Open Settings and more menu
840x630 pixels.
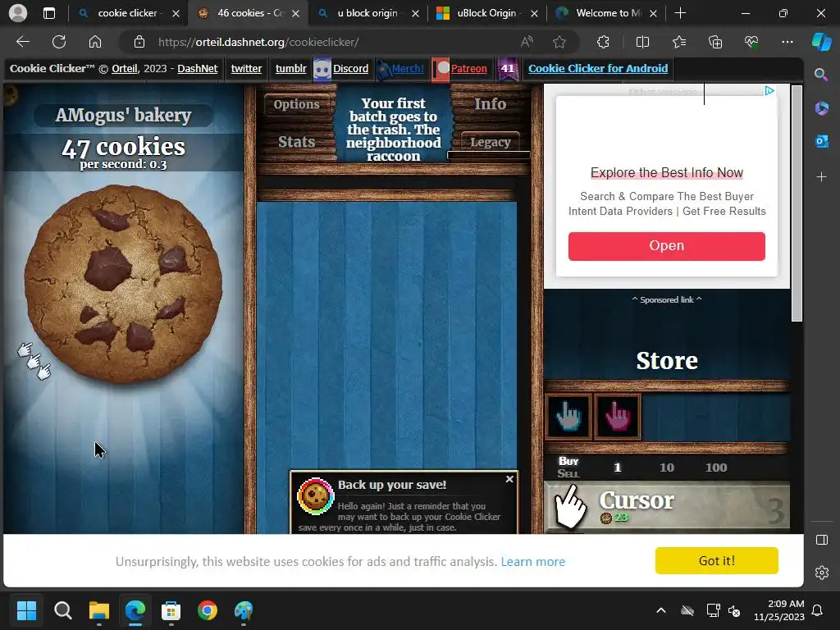click(x=787, y=42)
